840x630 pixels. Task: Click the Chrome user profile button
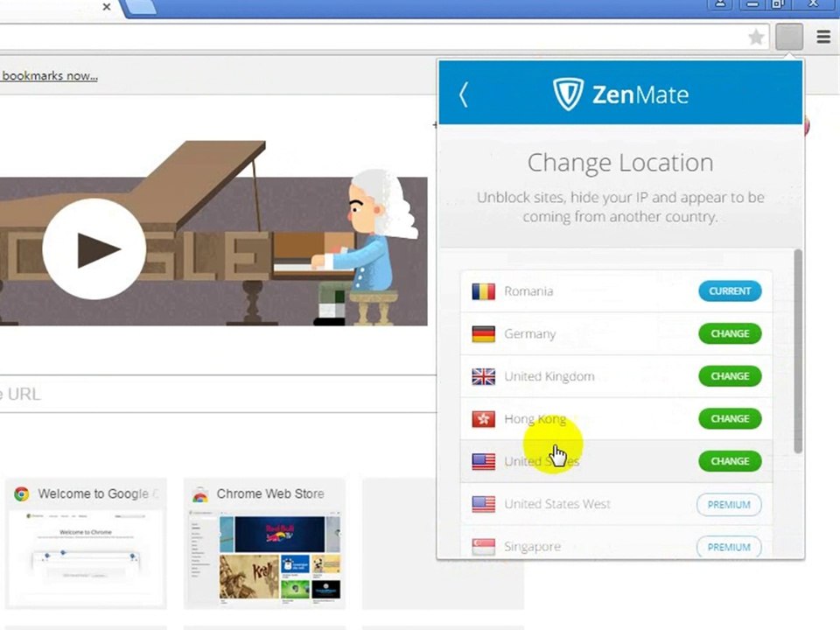(x=721, y=4)
